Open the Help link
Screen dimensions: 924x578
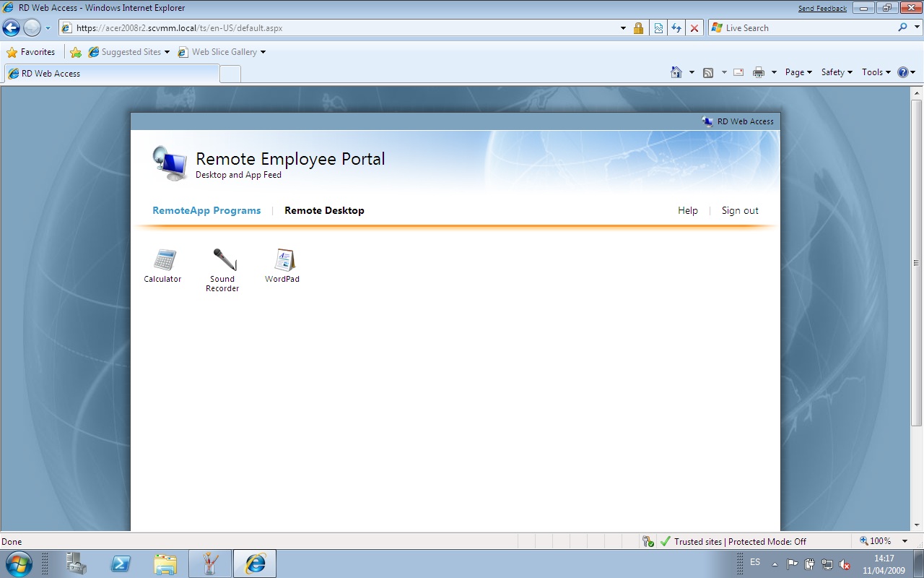click(687, 210)
